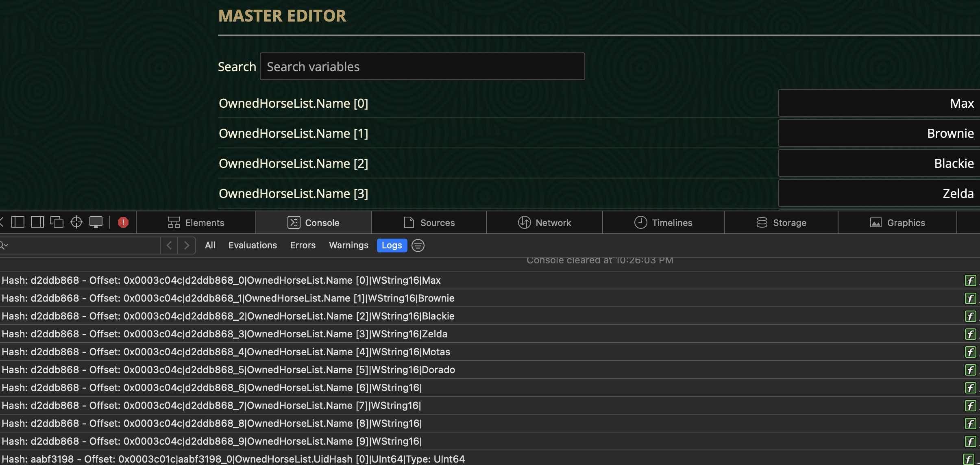Click the red issues badge
Viewport: 980px width, 465px height.
point(123,222)
